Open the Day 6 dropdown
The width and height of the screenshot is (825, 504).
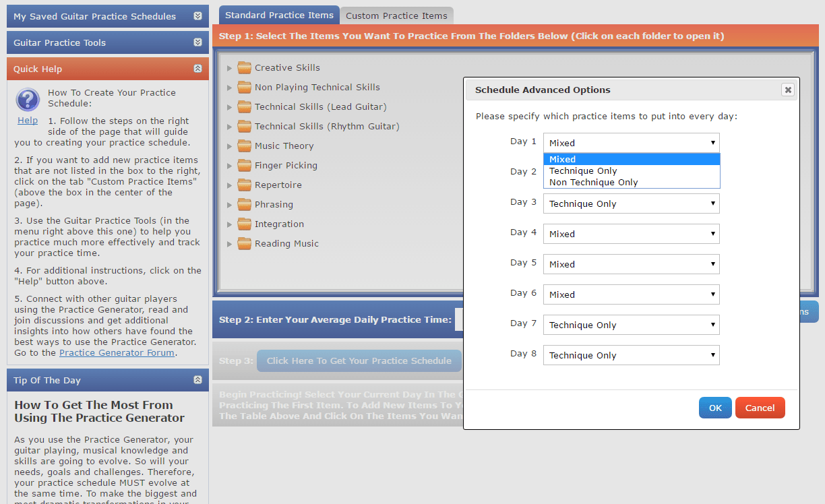[x=632, y=294]
